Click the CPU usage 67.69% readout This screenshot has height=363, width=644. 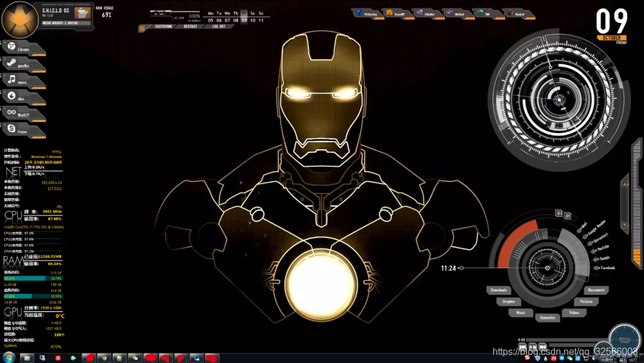tap(55, 219)
